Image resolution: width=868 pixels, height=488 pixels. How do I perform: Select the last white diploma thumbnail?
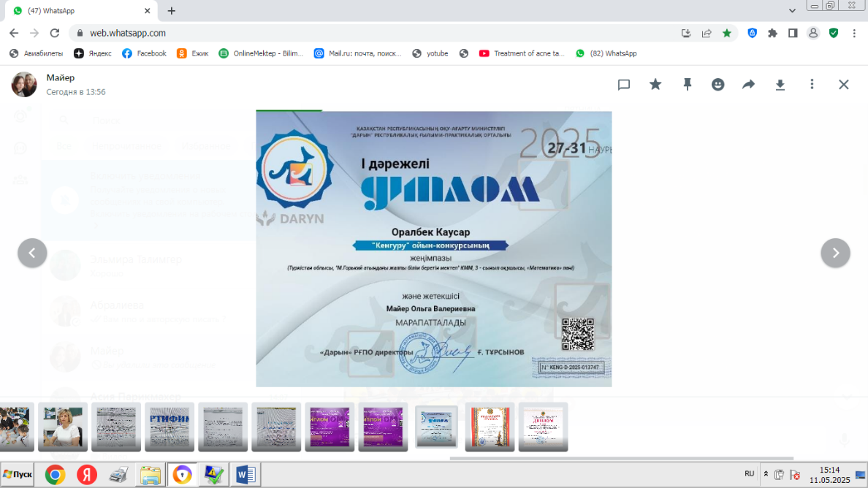coord(543,427)
